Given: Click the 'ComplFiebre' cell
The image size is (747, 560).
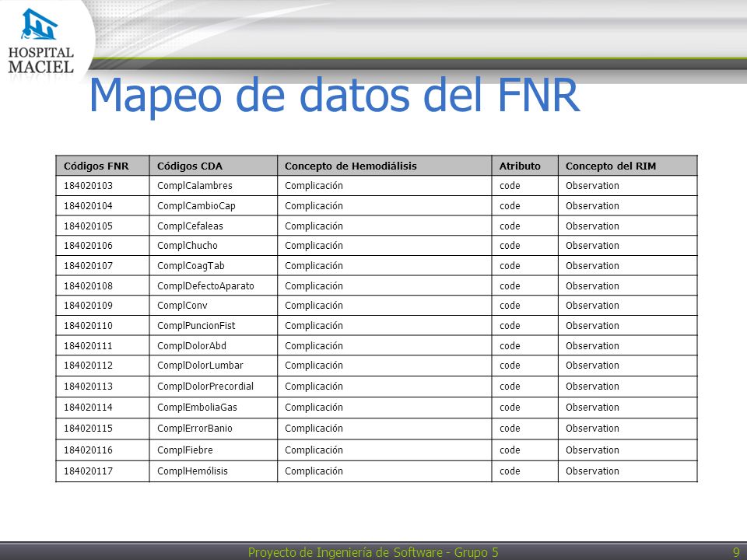Looking at the screenshot, I should (213, 450).
